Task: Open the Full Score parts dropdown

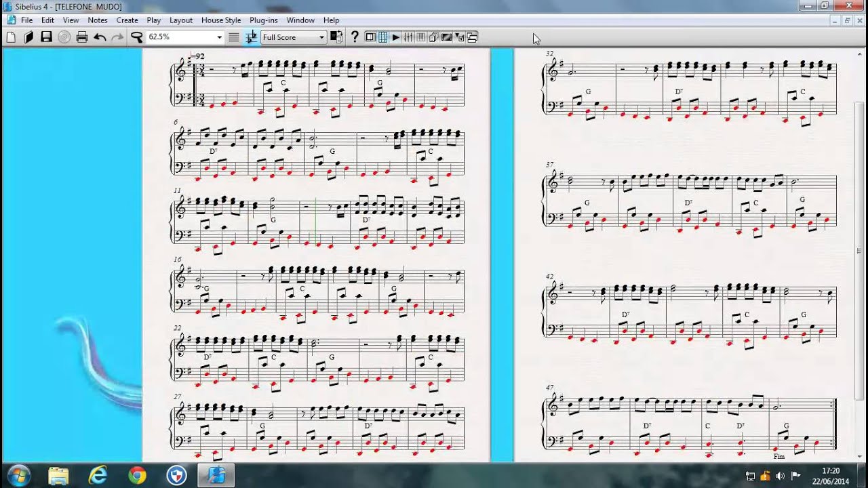Action: pyautogui.click(x=321, y=37)
